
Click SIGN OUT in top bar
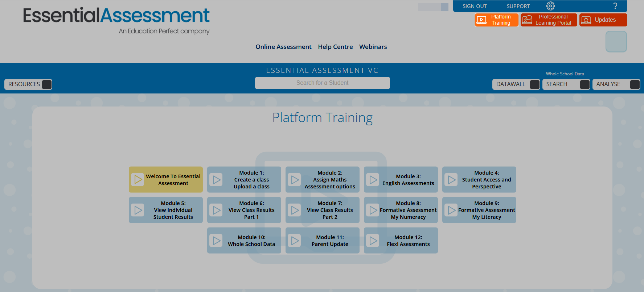click(475, 6)
